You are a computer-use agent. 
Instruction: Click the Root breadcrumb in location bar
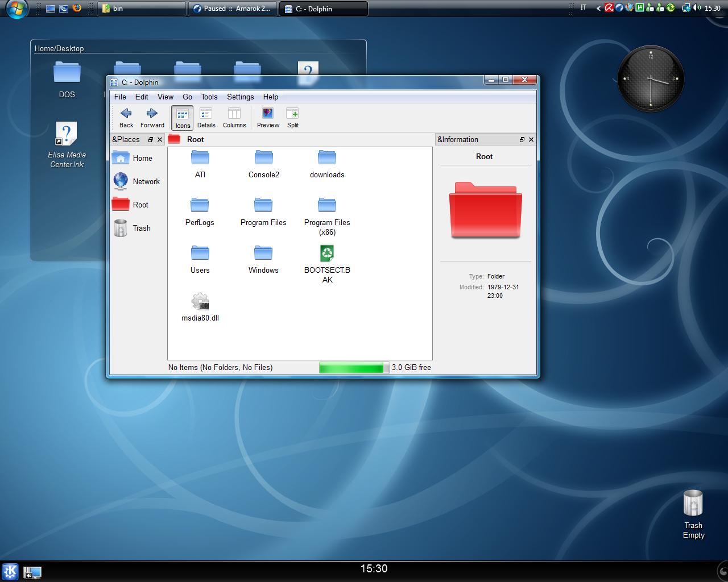(195, 139)
